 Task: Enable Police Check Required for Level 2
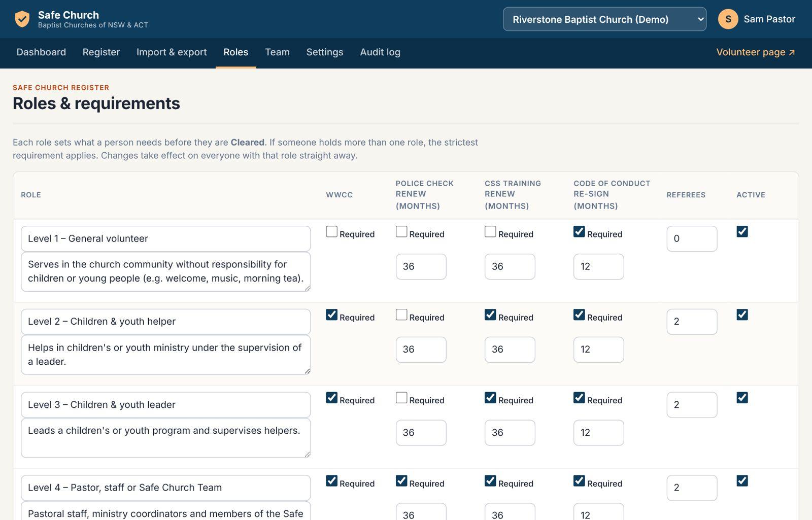pos(401,315)
